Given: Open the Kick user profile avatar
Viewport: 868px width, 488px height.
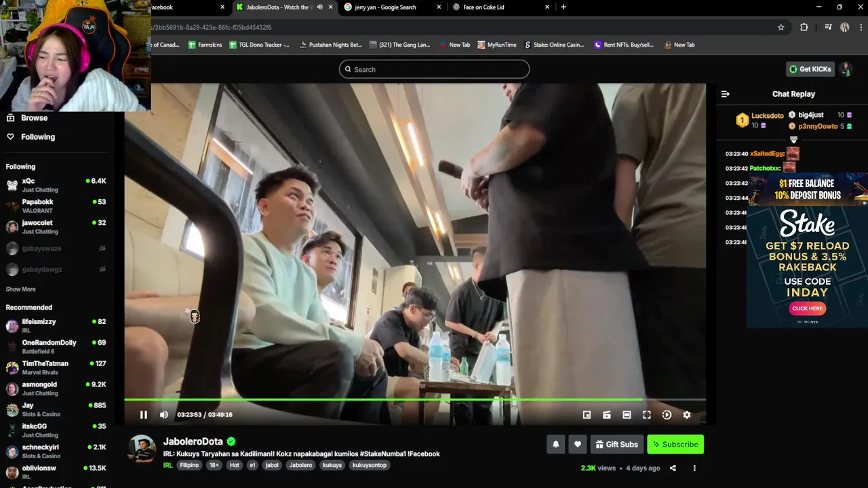Looking at the screenshot, I should (x=845, y=69).
